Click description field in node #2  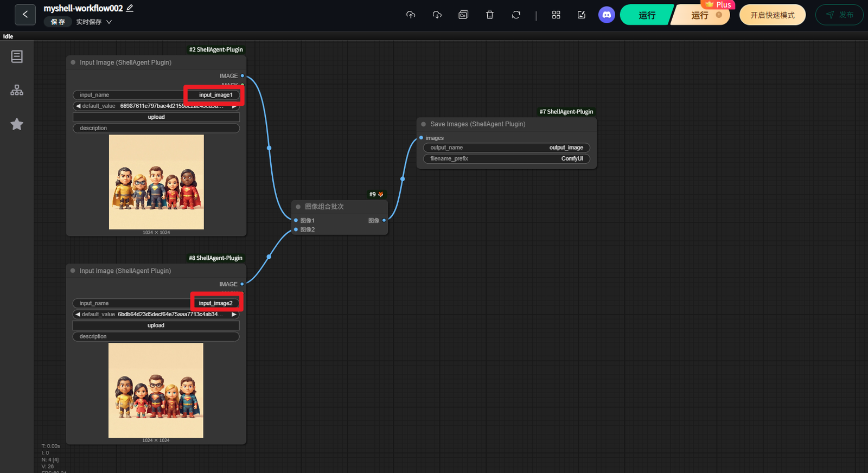156,128
